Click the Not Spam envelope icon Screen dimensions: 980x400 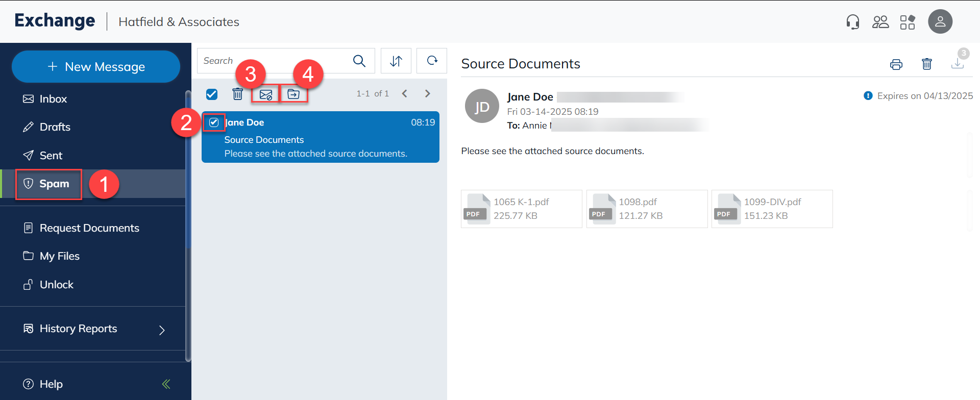coord(265,94)
